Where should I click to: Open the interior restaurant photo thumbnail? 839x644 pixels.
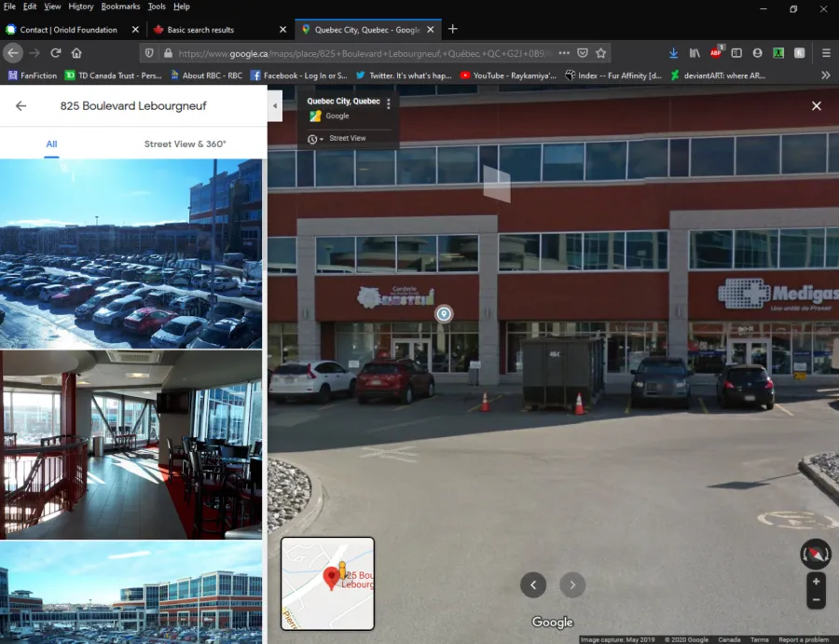tap(131, 445)
